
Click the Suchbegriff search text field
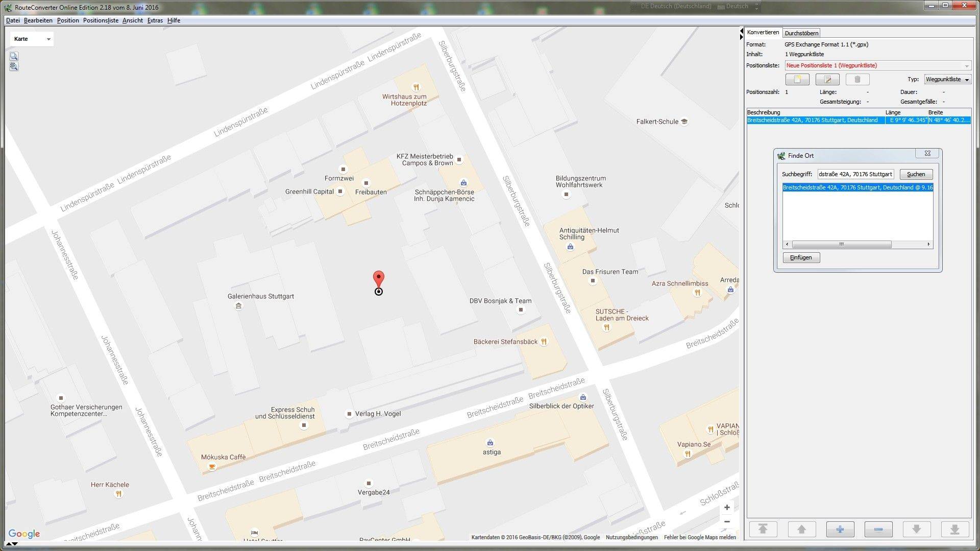click(855, 174)
